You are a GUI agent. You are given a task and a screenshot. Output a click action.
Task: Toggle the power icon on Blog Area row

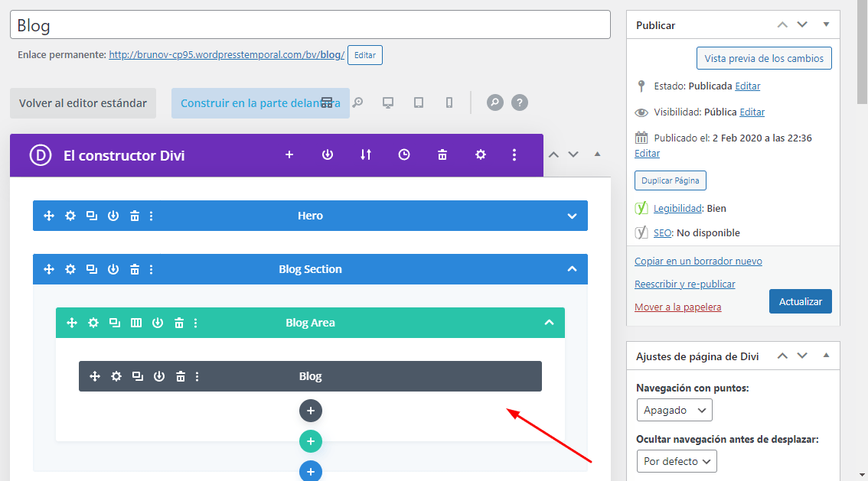pos(158,323)
